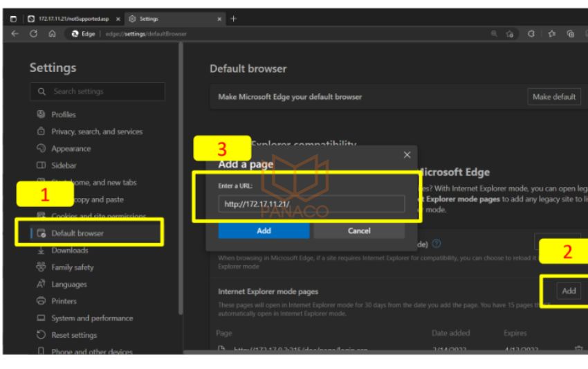Click the address bar URL

tap(146, 34)
